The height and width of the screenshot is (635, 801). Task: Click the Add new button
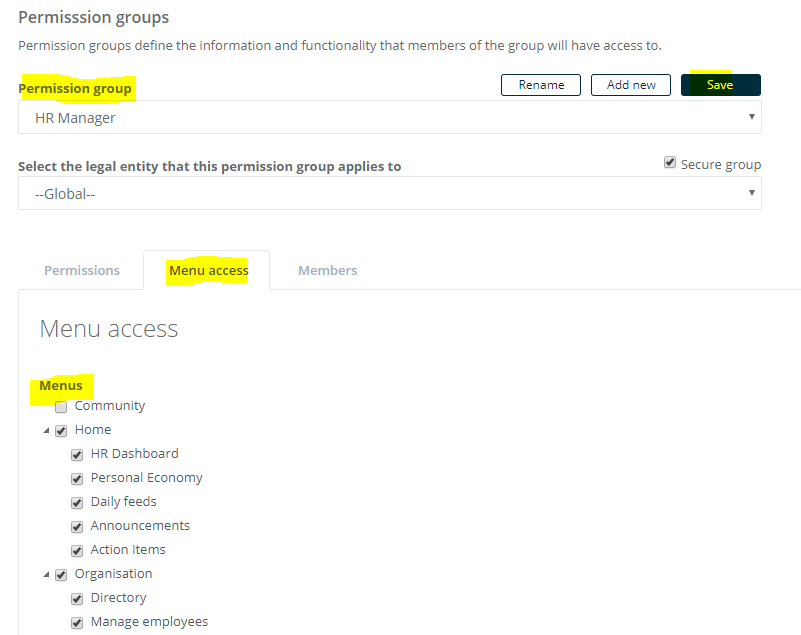click(x=630, y=85)
